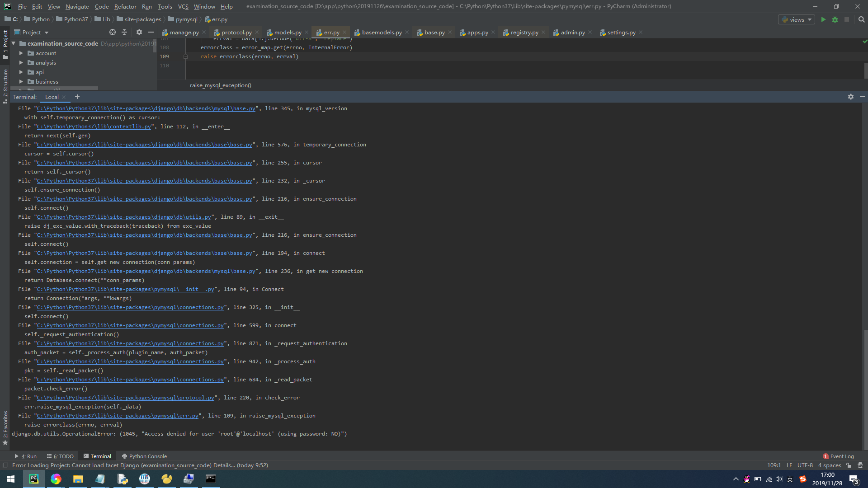The width and height of the screenshot is (868, 488).
Task: Hide the Terminal tool window
Action: (x=862, y=97)
